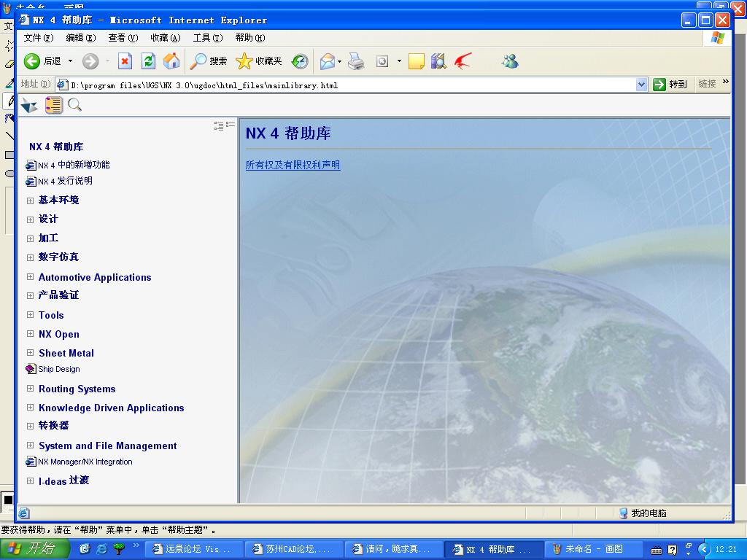Image resolution: width=747 pixels, height=560 pixels.
Task: Open the Ship Design topic
Action: pyautogui.click(x=58, y=369)
